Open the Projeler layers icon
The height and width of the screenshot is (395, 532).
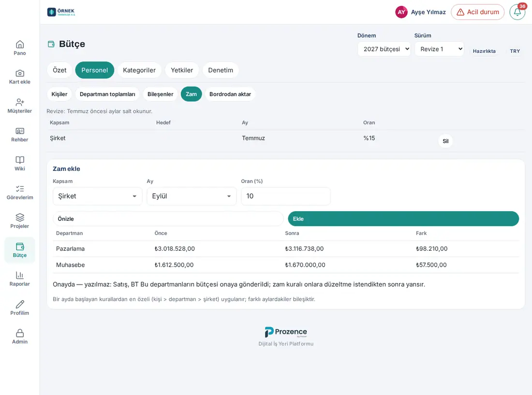point(20,217)
